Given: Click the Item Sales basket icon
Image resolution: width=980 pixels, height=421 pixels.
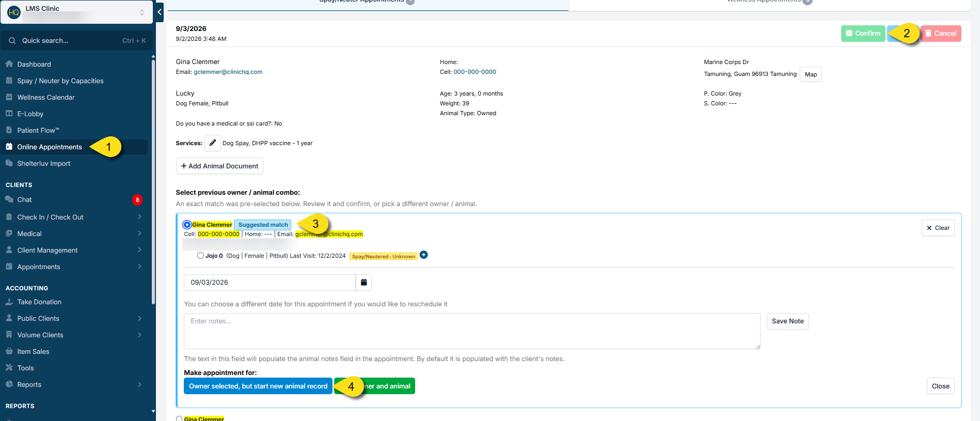Looking at the screenshot, I should coord(9,351).
